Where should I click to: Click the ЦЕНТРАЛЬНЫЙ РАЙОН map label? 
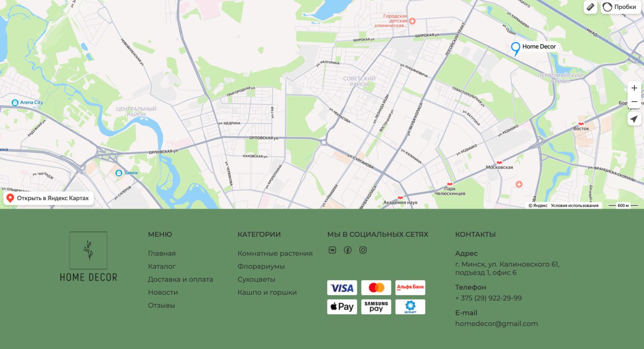136,112
